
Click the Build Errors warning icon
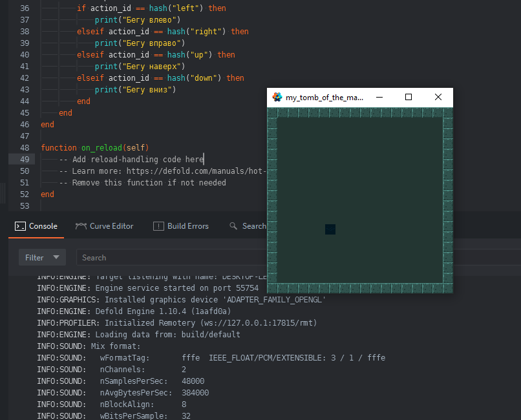[x=158, y=226]
